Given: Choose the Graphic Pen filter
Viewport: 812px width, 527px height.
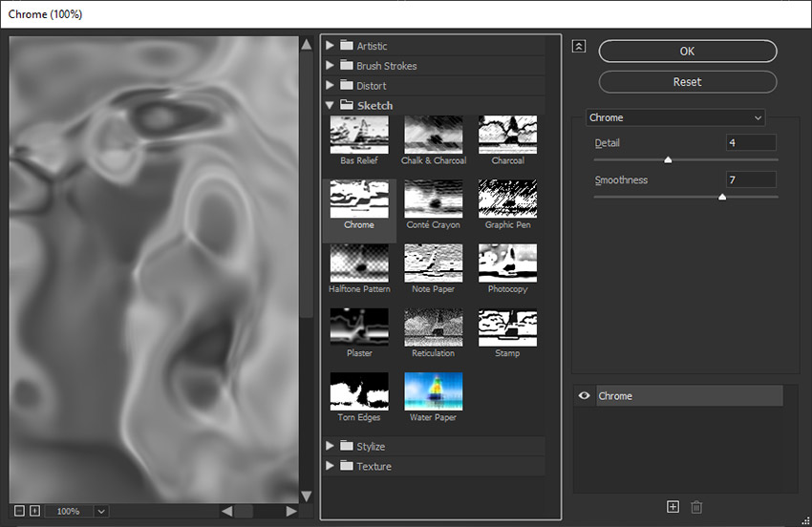Looking at the screenshot, I should click(507, 199).
